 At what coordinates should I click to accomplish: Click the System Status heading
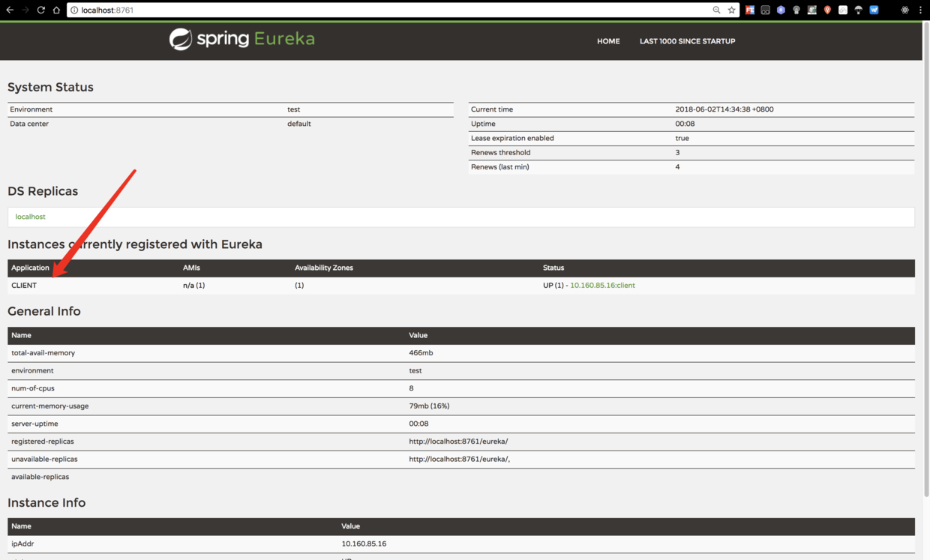pyautogui.click(x=50, y=87)
